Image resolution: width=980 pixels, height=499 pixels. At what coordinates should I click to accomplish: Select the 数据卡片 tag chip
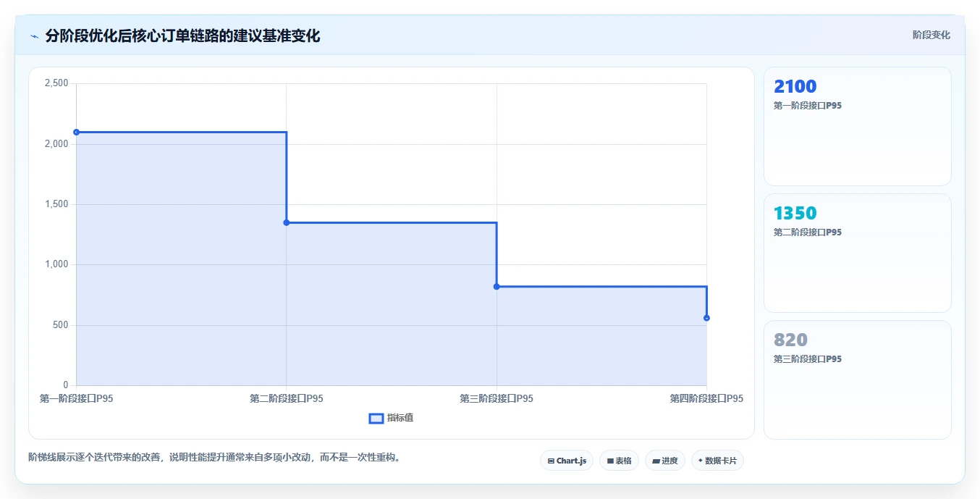[717, 461]
